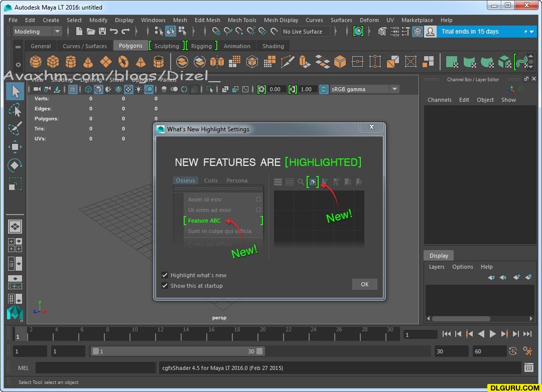The height and width of the screenshot is (392, 542).
Task: Toggle the viewport grid display
Action: pyautogui.click(x=73, y=89)
